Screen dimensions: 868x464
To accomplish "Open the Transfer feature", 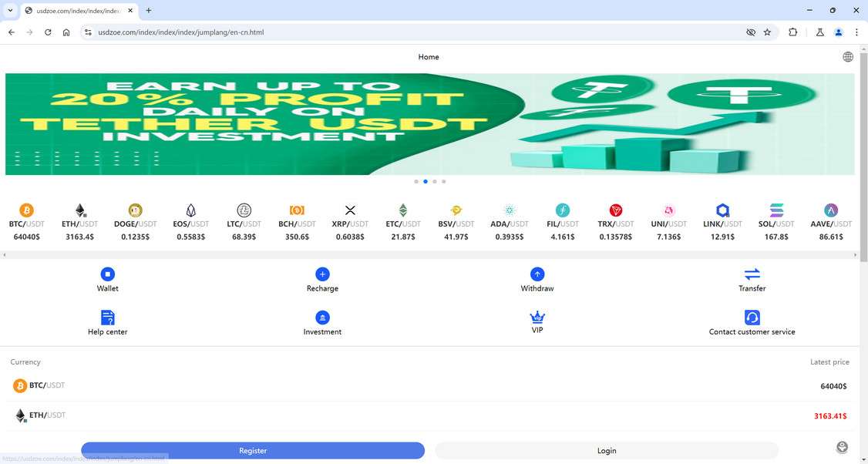I will point(752,274).
